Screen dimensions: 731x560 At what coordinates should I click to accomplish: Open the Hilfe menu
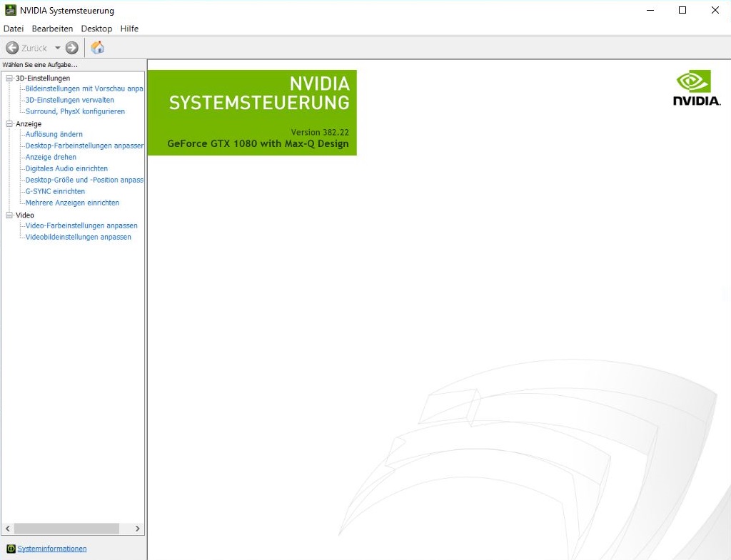[x=129, y=29]
